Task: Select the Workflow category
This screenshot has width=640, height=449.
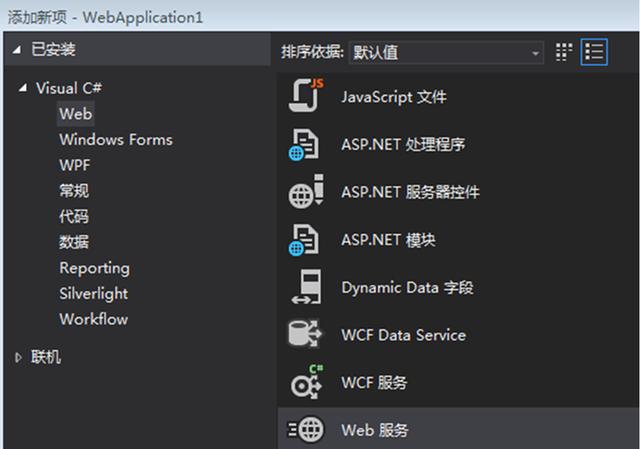Action: coord(93,319)
